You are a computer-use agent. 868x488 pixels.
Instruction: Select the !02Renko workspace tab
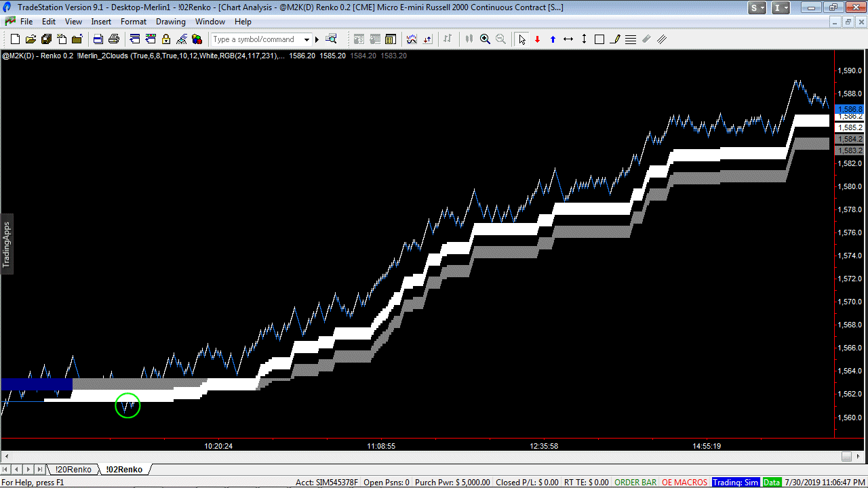(124, 469)
